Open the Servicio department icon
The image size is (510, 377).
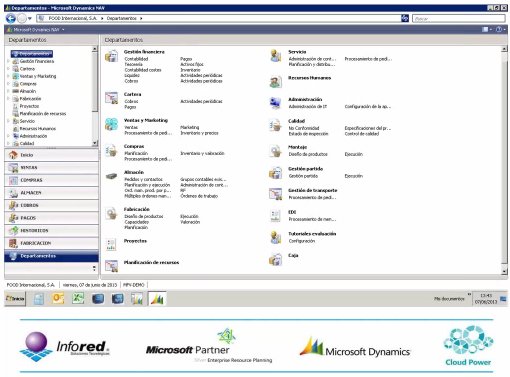[x=276, y=56]
